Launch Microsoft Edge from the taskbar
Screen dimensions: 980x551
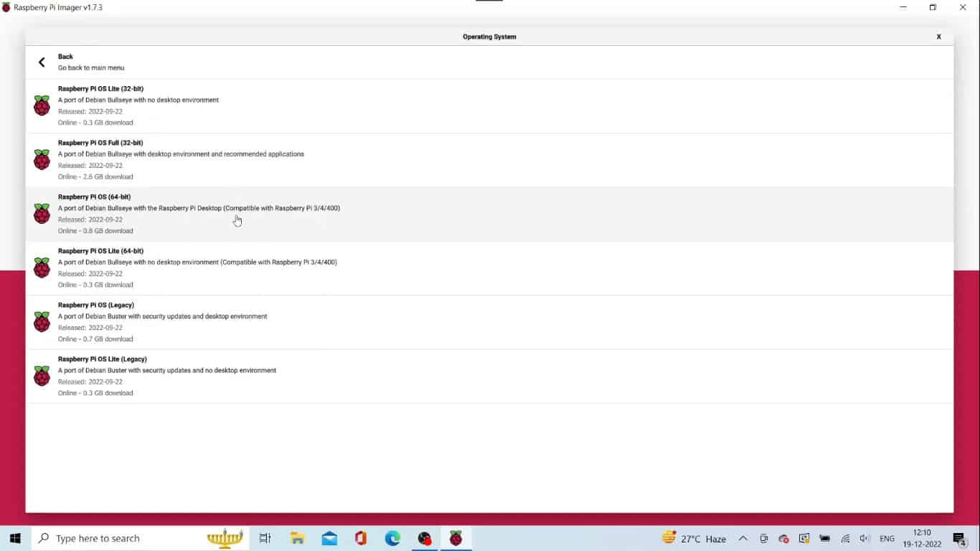point(392,538)
